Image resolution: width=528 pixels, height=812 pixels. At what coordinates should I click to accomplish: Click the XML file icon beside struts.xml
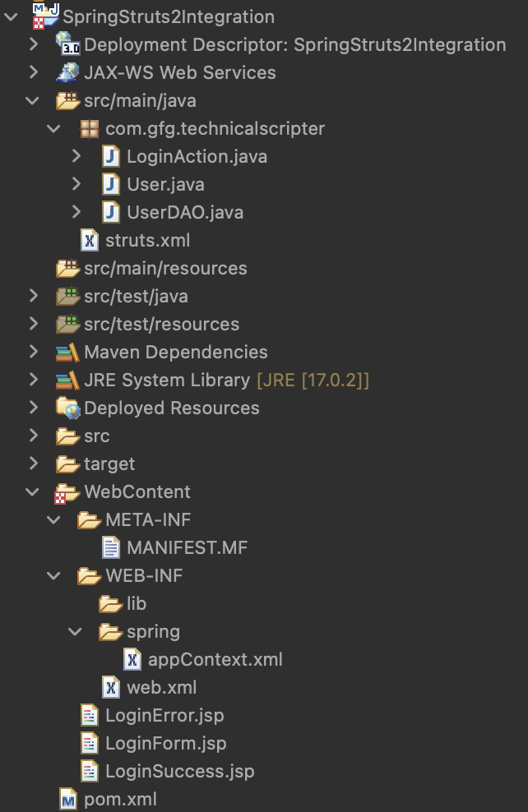pos(90,240)
